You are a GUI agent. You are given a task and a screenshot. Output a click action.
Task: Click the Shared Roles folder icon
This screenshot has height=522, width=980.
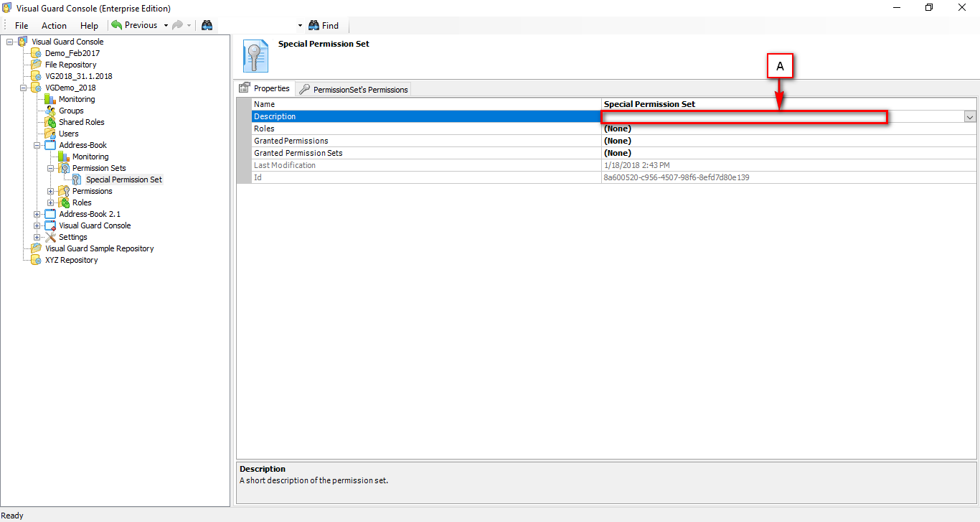[x=50, y=122]
